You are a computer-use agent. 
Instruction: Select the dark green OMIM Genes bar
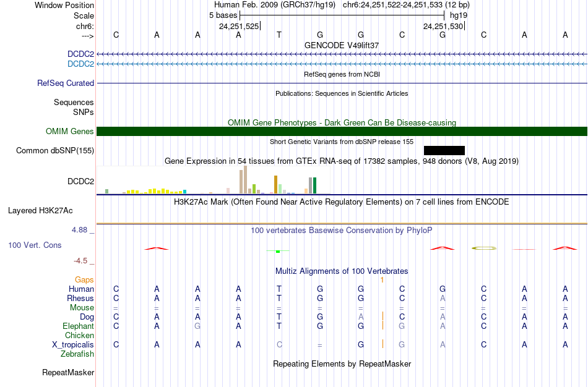tap(342, 131)
